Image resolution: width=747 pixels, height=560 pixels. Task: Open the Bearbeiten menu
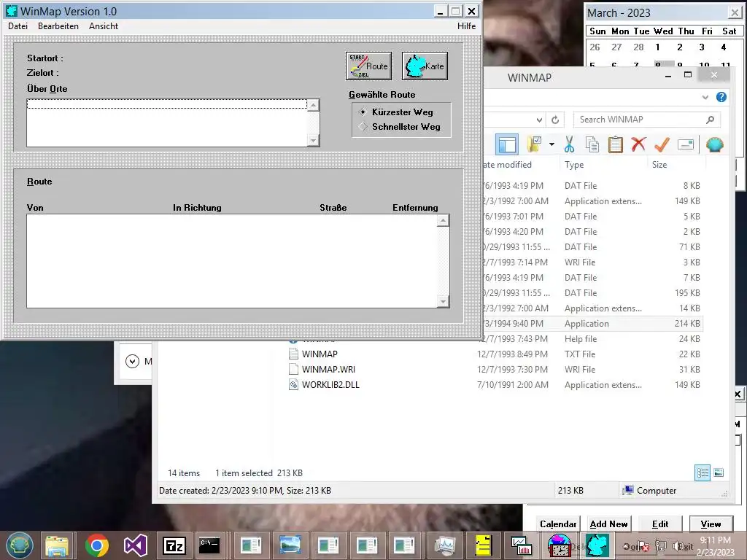pyautogui.click(x=58, y=26)
